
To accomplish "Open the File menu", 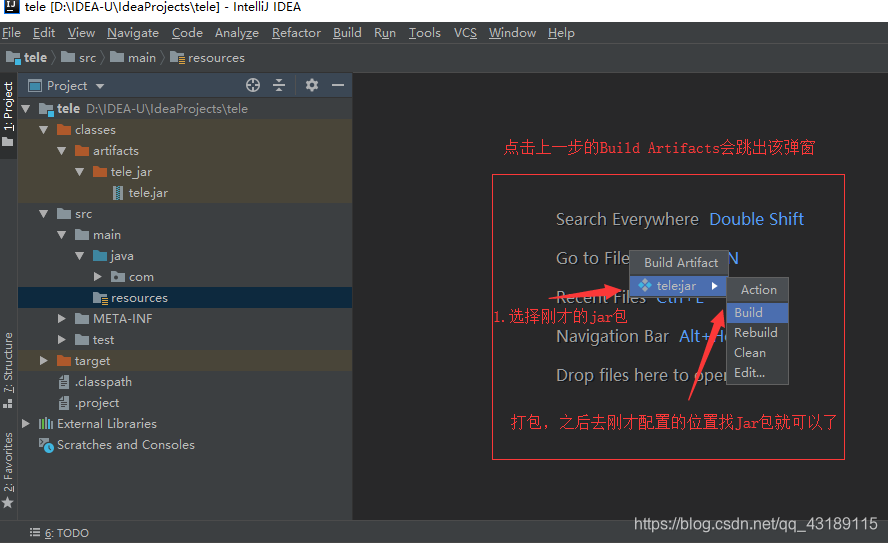I will (x=11, y=33).
